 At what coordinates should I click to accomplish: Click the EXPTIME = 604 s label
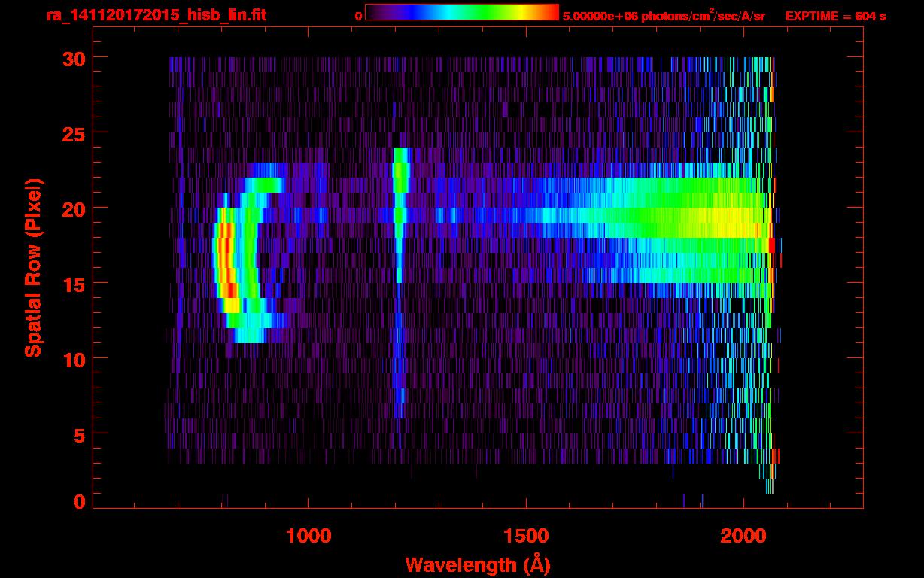[835, 16]
